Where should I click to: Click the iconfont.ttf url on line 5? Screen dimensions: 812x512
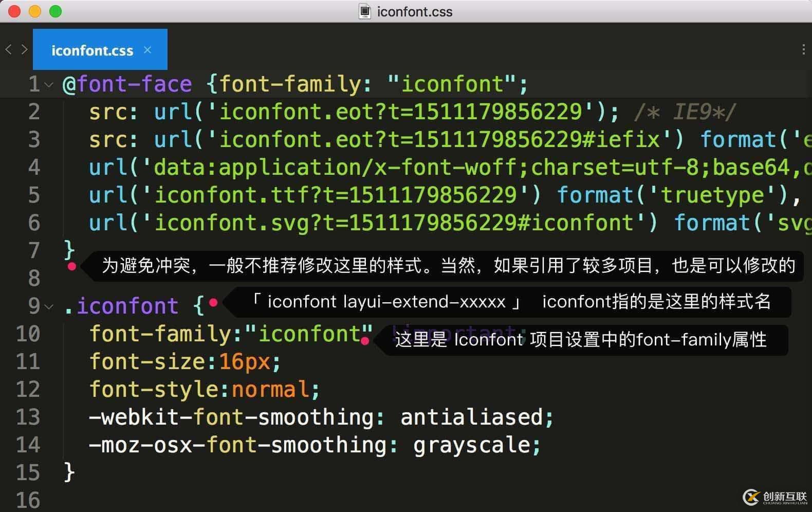pos(336,195)
